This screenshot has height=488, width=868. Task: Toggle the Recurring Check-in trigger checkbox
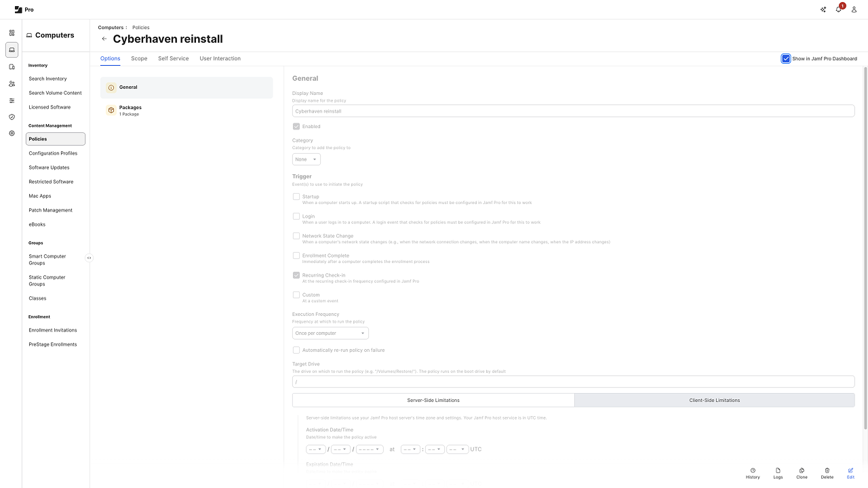click(x=296, y=275)
